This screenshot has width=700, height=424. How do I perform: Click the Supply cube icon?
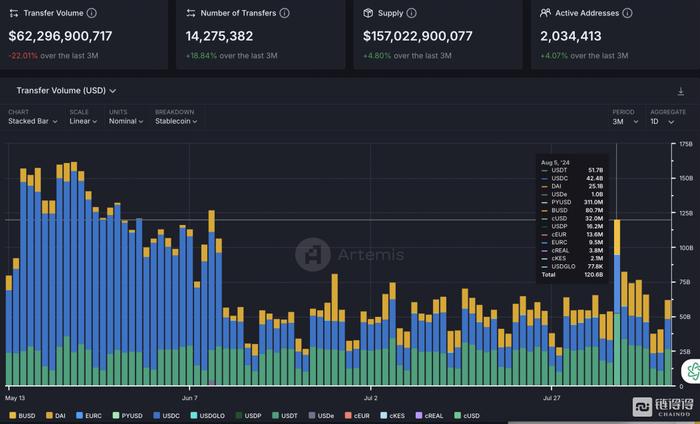(x=369, y=14)
